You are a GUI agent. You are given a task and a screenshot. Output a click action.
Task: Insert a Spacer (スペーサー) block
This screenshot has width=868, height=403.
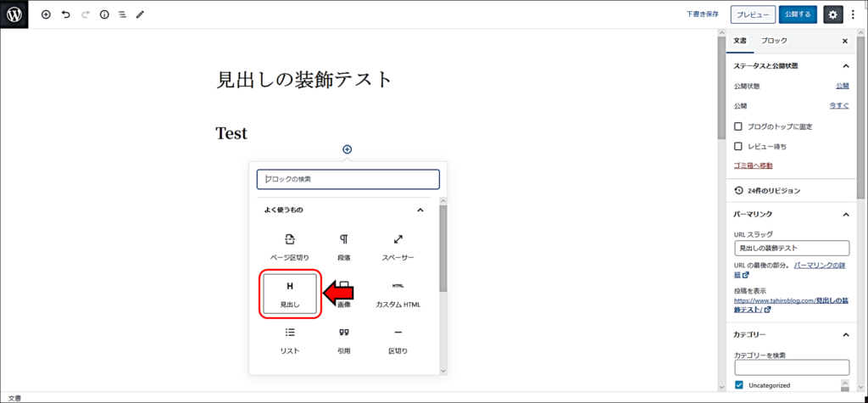(398, 247)
